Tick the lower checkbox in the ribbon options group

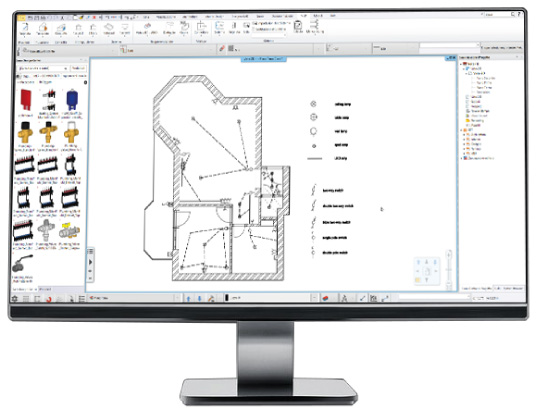coord(254,29)
